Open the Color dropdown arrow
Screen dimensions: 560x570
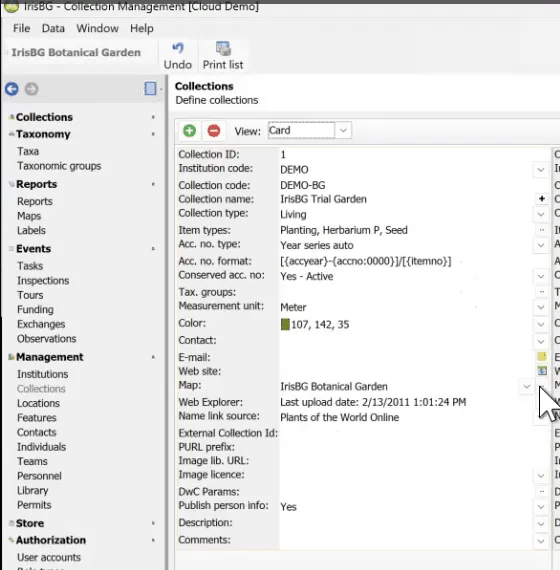click(541, 324)
